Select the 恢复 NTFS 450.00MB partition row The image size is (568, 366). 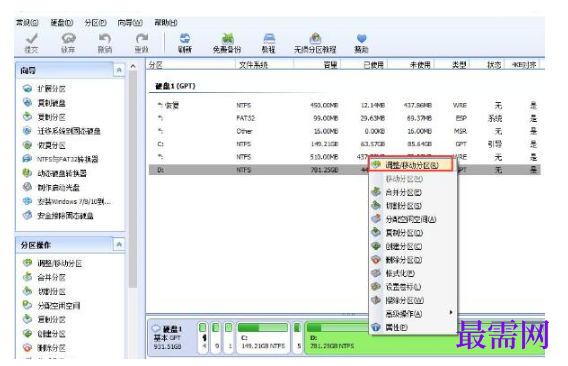tap(344, 105)
